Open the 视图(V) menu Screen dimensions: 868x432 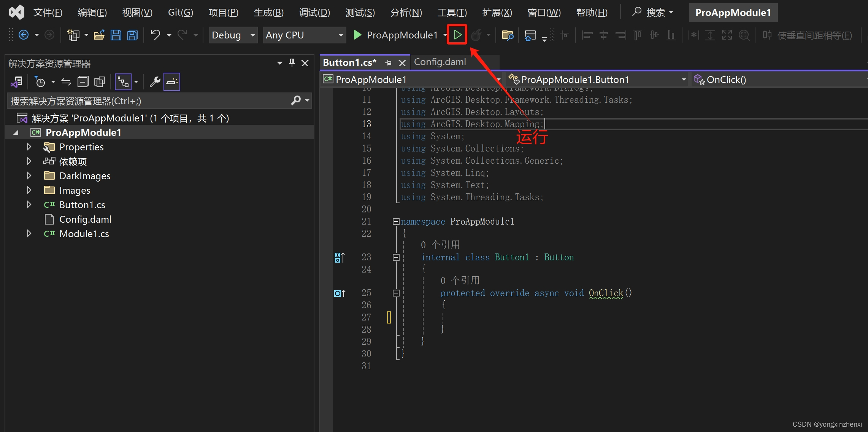coord(137,13)
